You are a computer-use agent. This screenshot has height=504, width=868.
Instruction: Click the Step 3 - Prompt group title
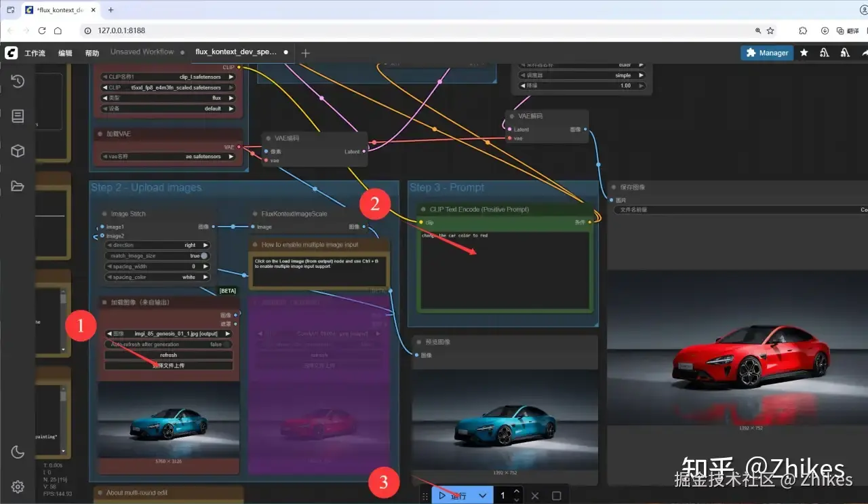447,188
